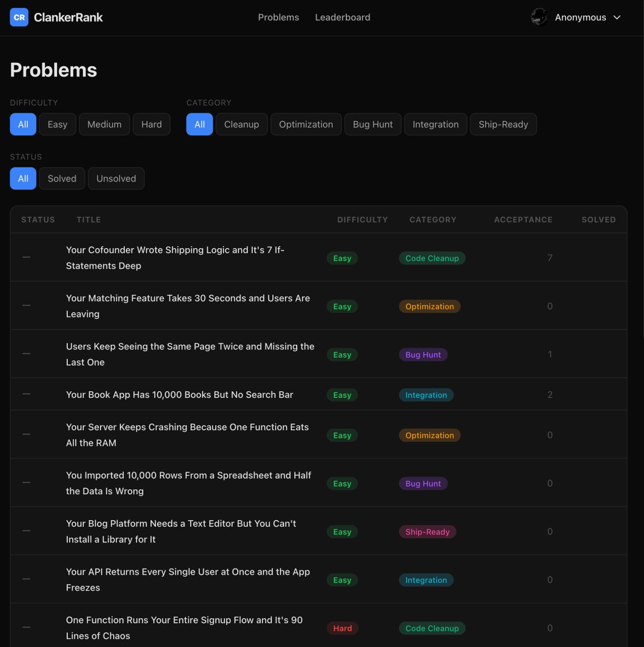
Task: Click Bug Hunt tag in Imported 10,000 Rows row
Action: pos(423,484)
